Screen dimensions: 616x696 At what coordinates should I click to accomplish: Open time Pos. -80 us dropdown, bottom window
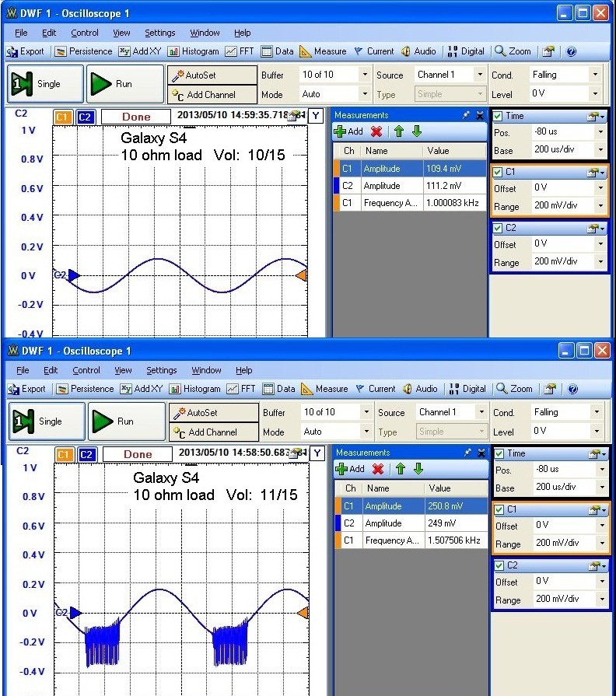pos(603,470)
